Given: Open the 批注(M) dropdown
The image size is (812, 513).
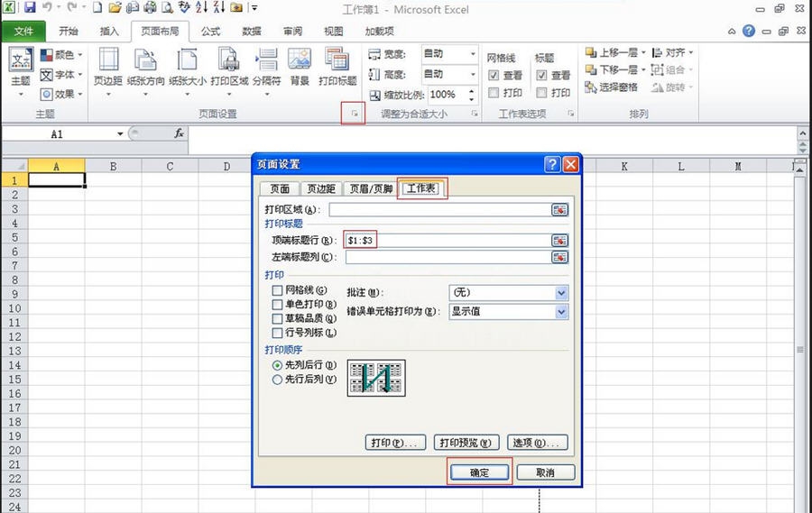Looking at the screenshot, I should point(561,293).
